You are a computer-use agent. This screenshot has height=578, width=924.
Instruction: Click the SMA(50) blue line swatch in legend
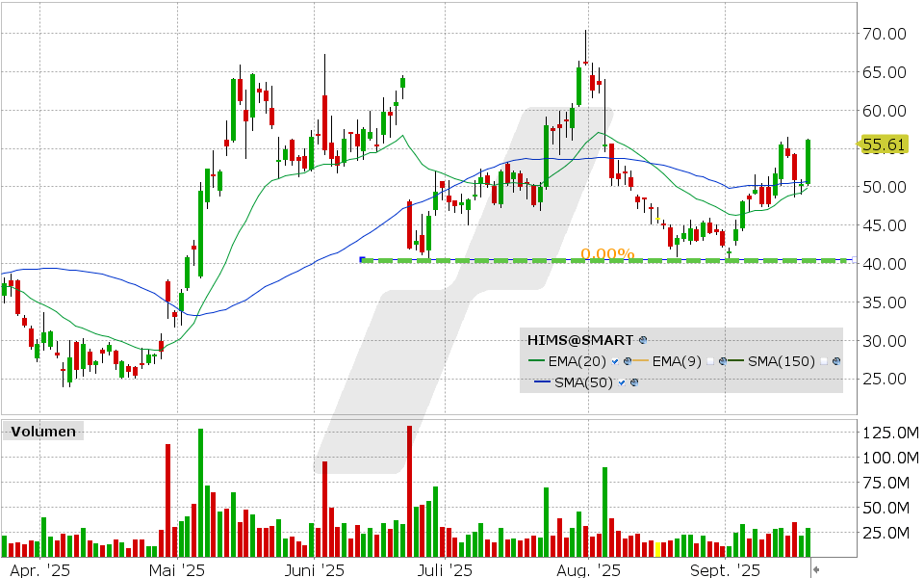click(544, 382)
